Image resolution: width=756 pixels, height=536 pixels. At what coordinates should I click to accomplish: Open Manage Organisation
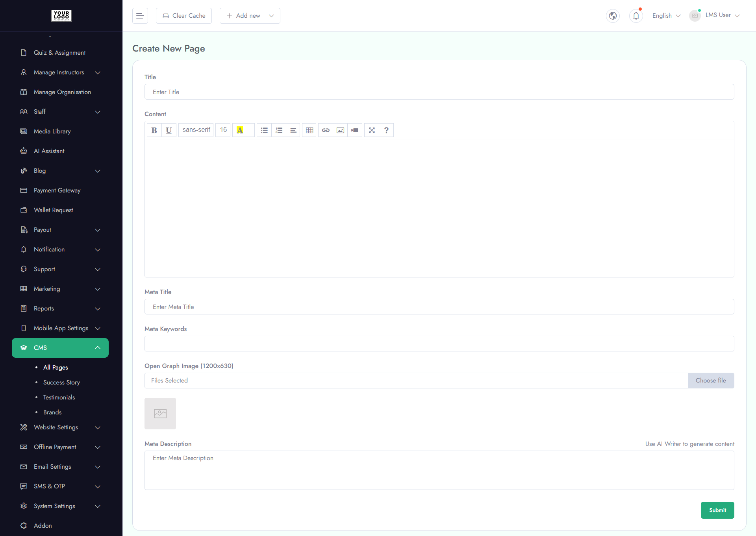60,92
